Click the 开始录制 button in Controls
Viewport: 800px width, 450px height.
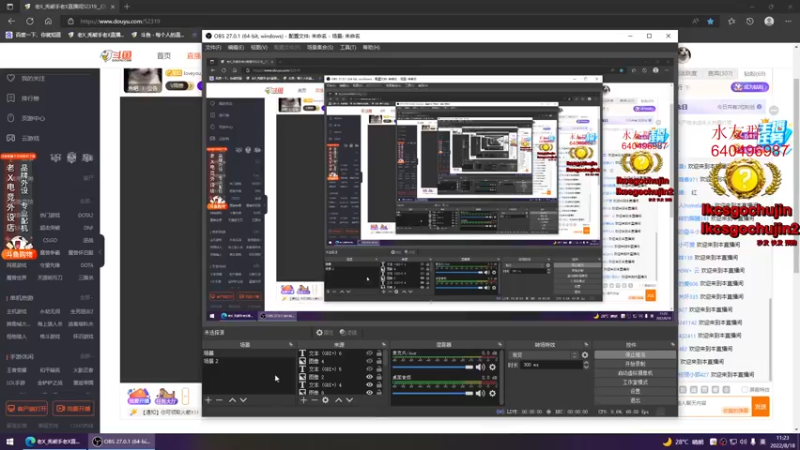(x=635, y=364)
